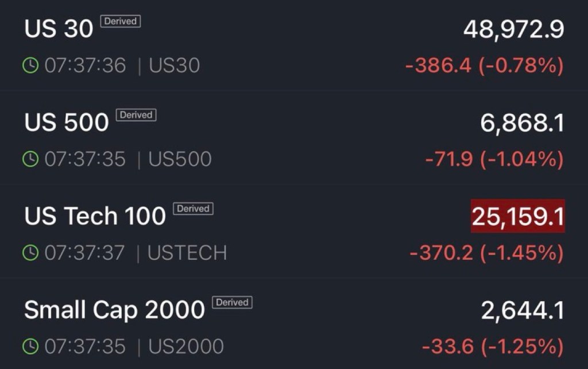588x369 pixels.
Task: Click the US 30 price 48,972.9
Action: click(x=513, y=29)
